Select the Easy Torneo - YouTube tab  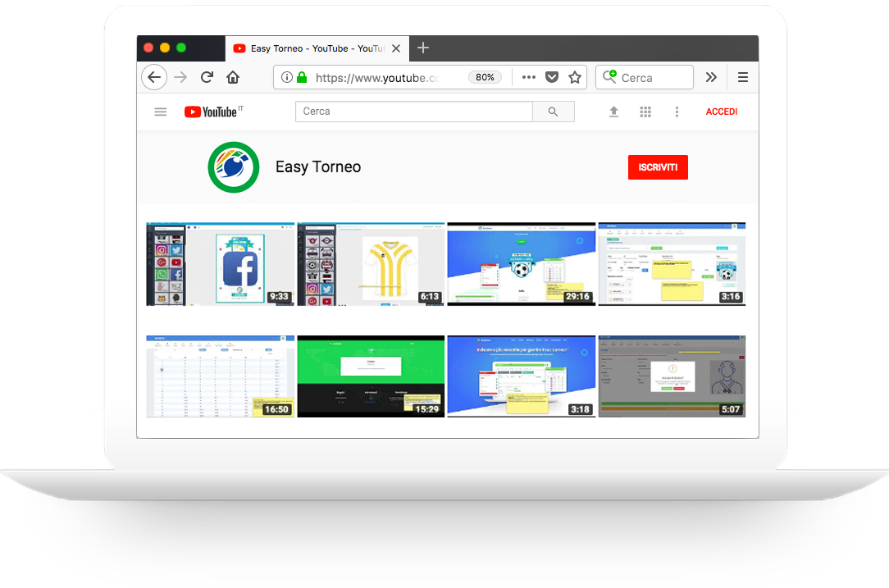[x=317, y=48]
